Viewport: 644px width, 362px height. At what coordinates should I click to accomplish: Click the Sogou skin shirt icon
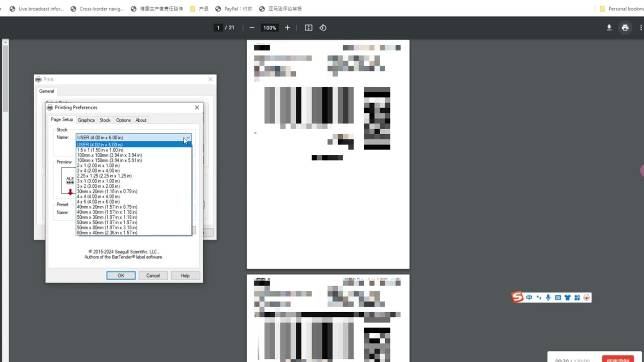point(567,297)
